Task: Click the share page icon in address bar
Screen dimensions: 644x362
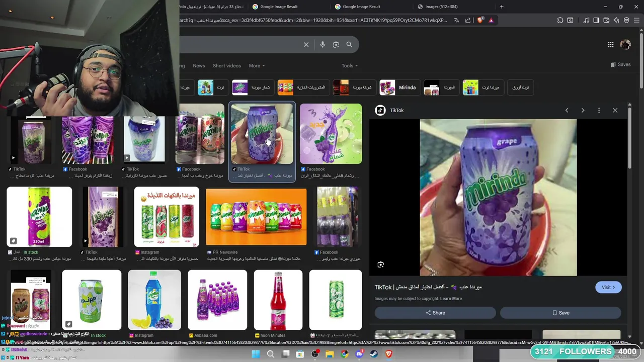Action: tap(468, 20)
